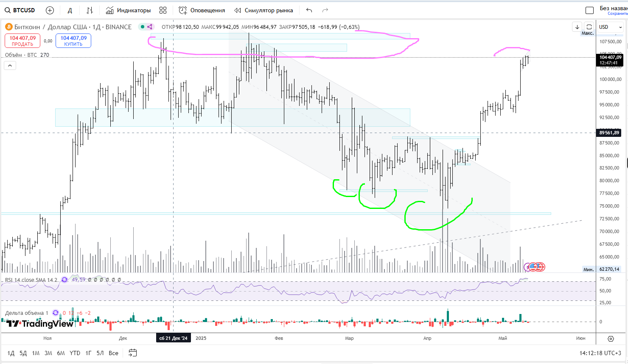
Task: Open the Д timeframe interval menu
Action: click(70, 10)
